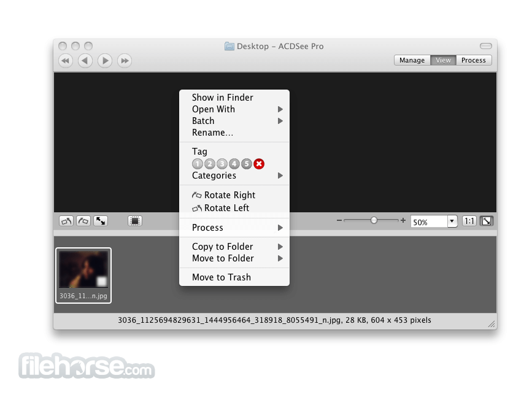Choose Categories in the context menu
Screen dimensions: 532x397
click(x=234, y=175)
